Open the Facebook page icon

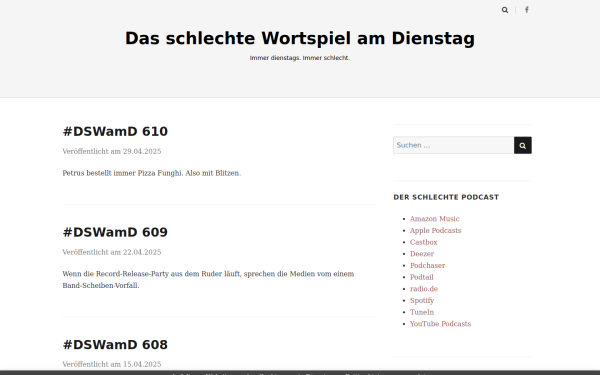tap(527, 10)
